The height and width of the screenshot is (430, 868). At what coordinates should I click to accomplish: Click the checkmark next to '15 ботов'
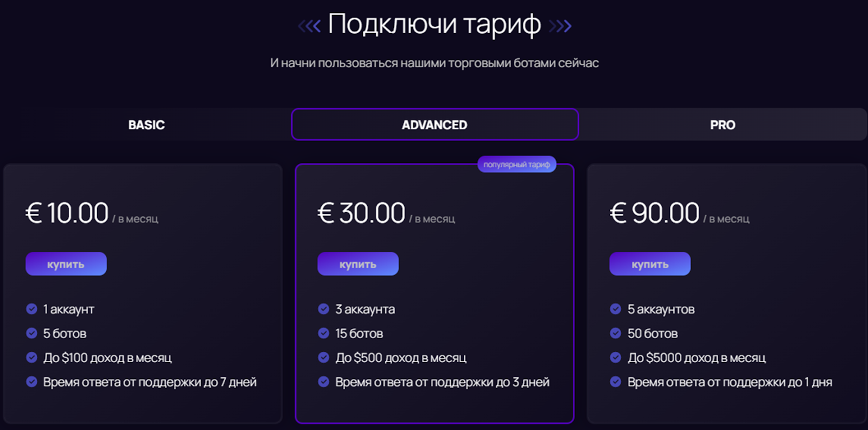coord(324,333)
